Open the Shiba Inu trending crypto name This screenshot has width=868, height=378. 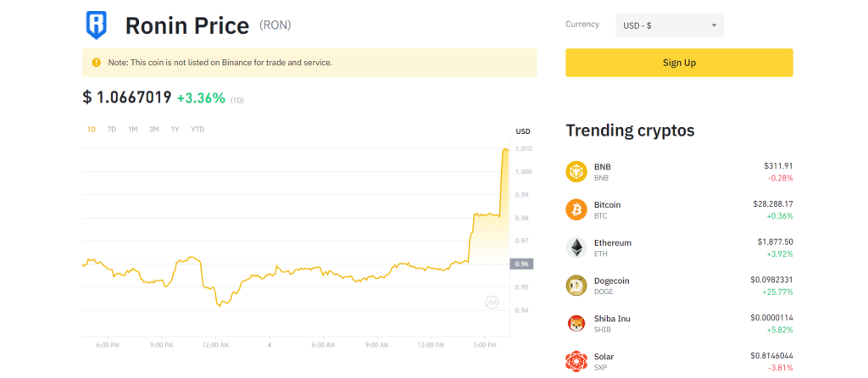coord(612,319)
